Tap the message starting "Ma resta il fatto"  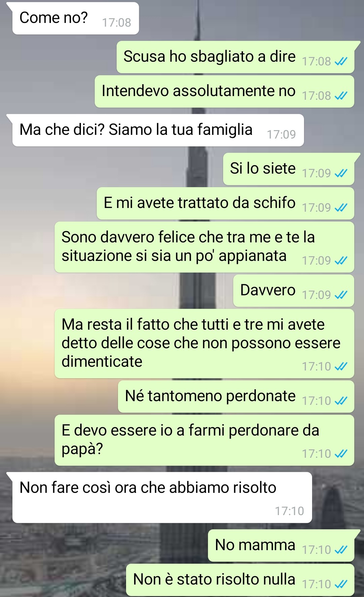click(x=204, y=344)
